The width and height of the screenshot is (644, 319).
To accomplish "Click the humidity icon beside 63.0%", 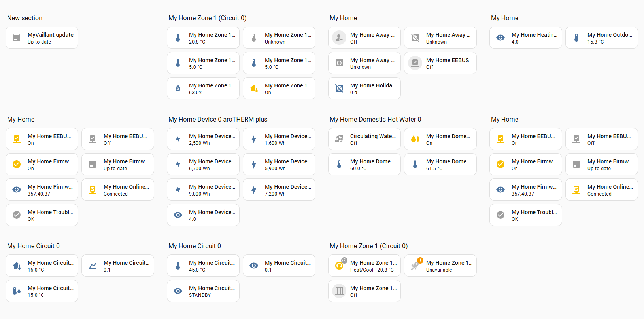I will [178, 88].
